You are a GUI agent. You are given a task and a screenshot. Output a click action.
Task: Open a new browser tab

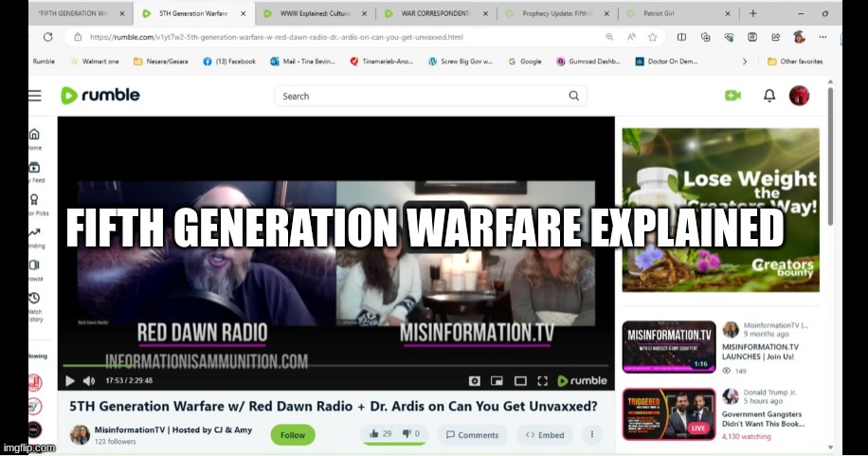pos(752,13)
